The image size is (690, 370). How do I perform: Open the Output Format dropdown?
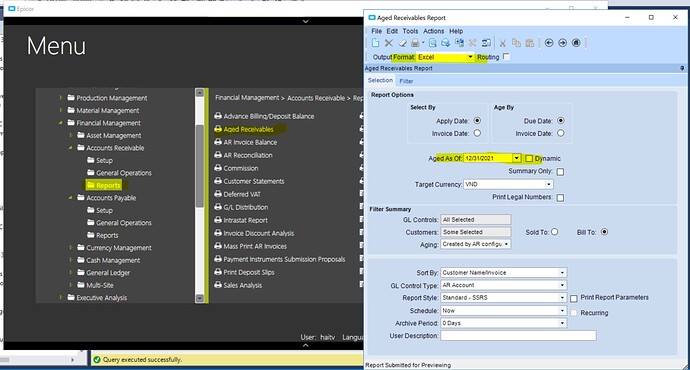click(x=470, y=57)
